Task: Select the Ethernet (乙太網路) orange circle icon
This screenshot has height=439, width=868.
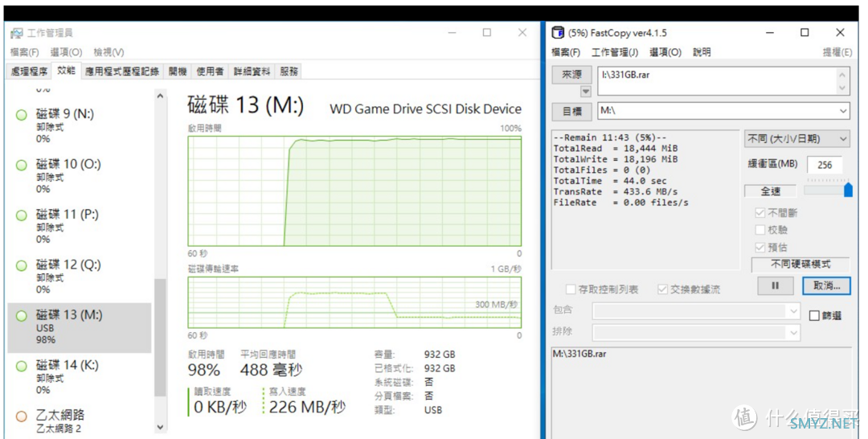Action: [x=22, y=416]
